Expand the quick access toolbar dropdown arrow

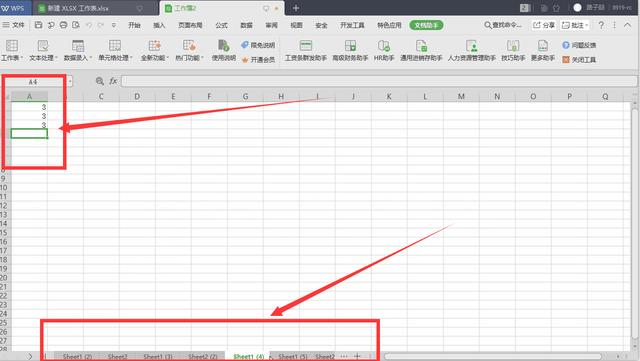113,25
